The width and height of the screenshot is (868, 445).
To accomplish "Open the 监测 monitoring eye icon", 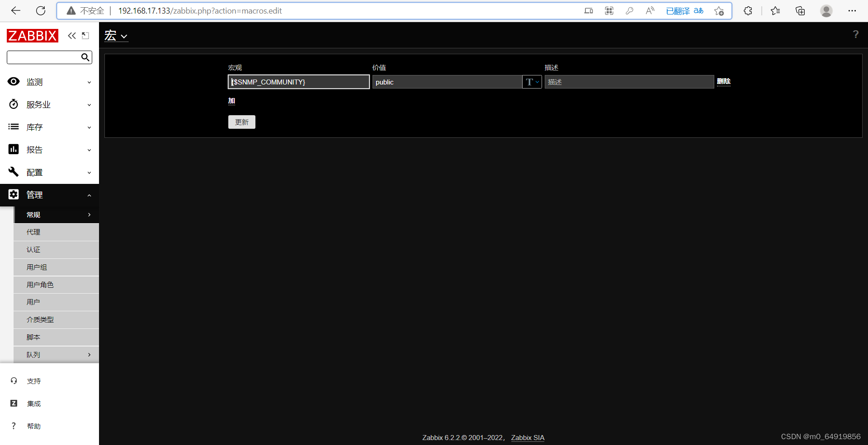I will coord(14,81).
